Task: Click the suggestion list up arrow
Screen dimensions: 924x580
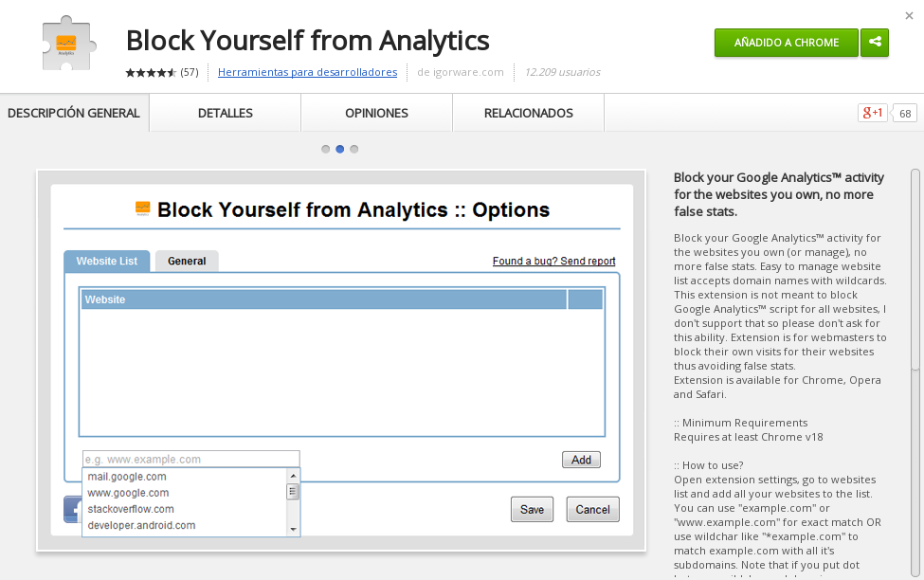Action: (x=293, y=475)
